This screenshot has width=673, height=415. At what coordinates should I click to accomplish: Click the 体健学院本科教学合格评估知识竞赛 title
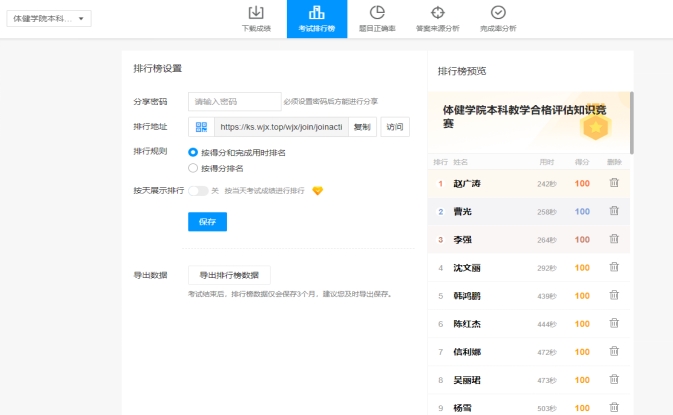[524, 116]
